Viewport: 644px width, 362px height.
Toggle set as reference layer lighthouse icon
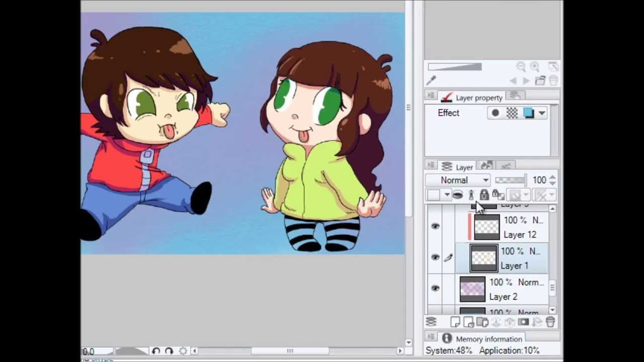click(x=471, y=195)
